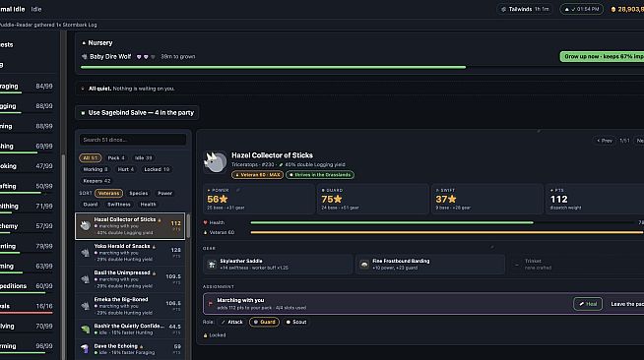This screenshot has height=360, width=644.
Task: Click the Heal button
Action: pyautogui.click(x=588, y=304)
